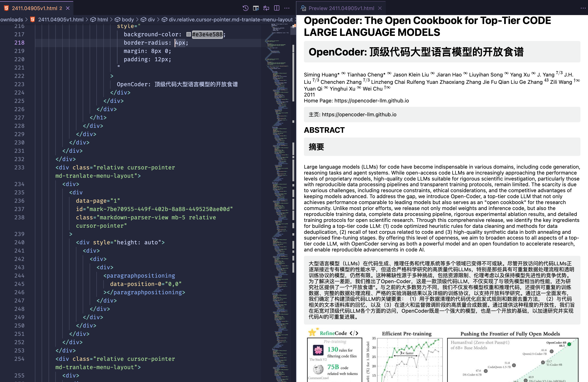Click the chevron after 2411.04905v1.html breadcrumb
Screen dimensions: 588x382
coord(87,19)
